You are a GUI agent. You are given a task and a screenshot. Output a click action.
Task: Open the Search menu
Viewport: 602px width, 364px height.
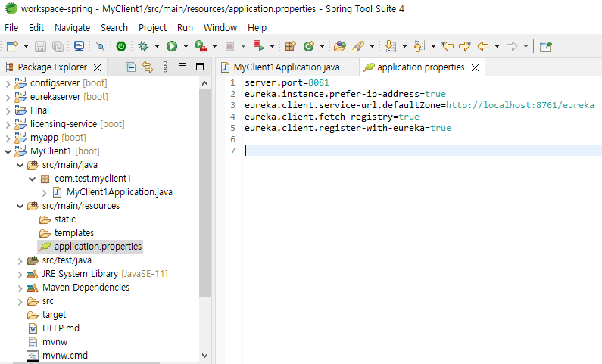(114, 27)
